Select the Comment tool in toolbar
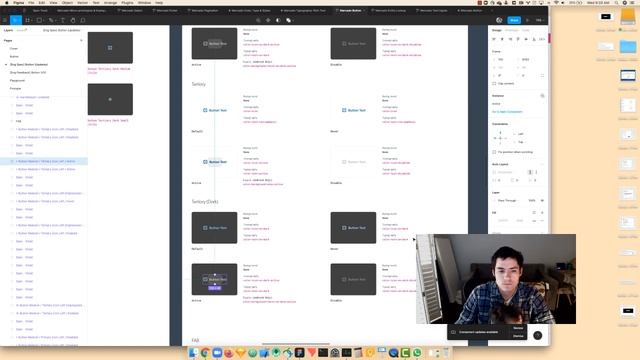 click(83, 20)
